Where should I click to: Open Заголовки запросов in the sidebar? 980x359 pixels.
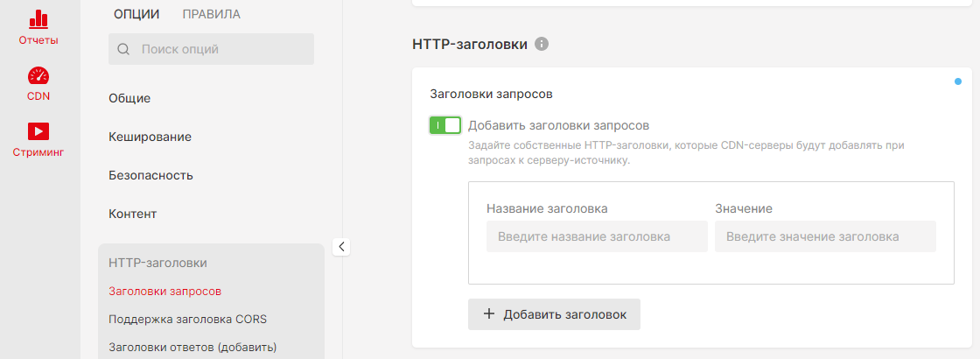point(164,291)
